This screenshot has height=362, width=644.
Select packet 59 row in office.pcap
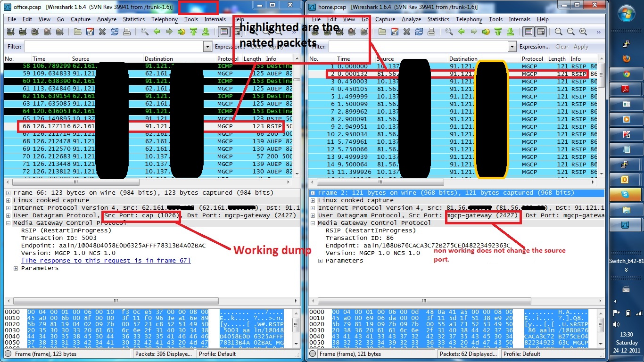tap(149, 74)
